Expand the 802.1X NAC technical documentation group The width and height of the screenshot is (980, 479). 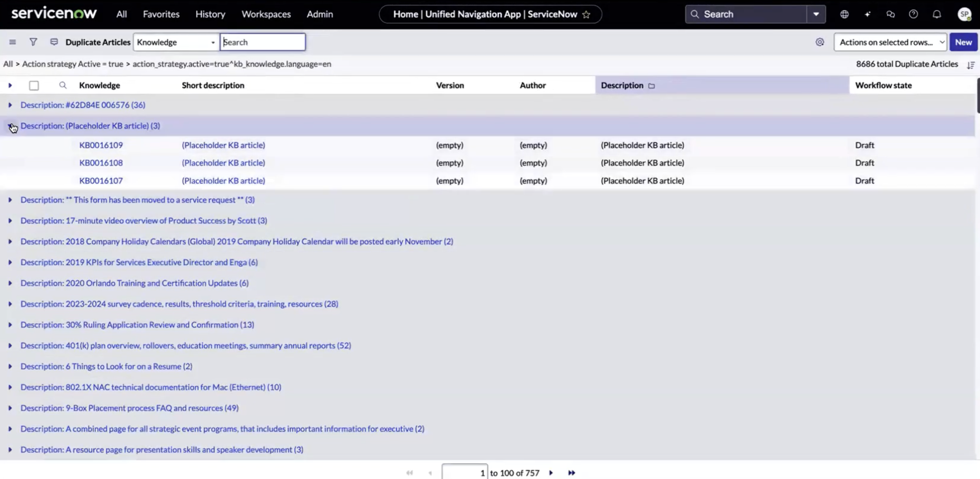coord(10,387)
